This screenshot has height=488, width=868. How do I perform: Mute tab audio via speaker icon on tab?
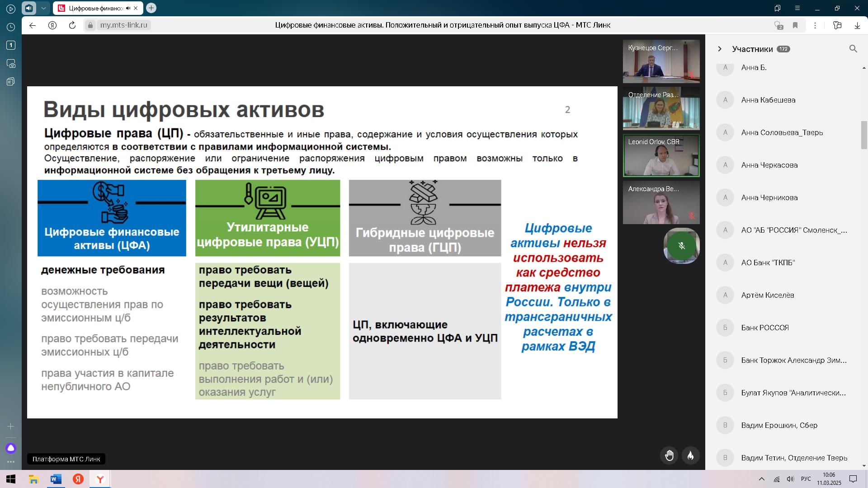[128, 8]
